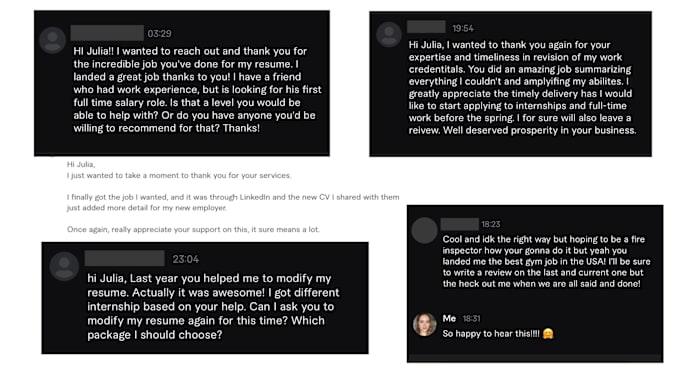Screen dimensions: 680x383
Task: Click the 19:54 timestamp
Action: [x=463, y=29]
